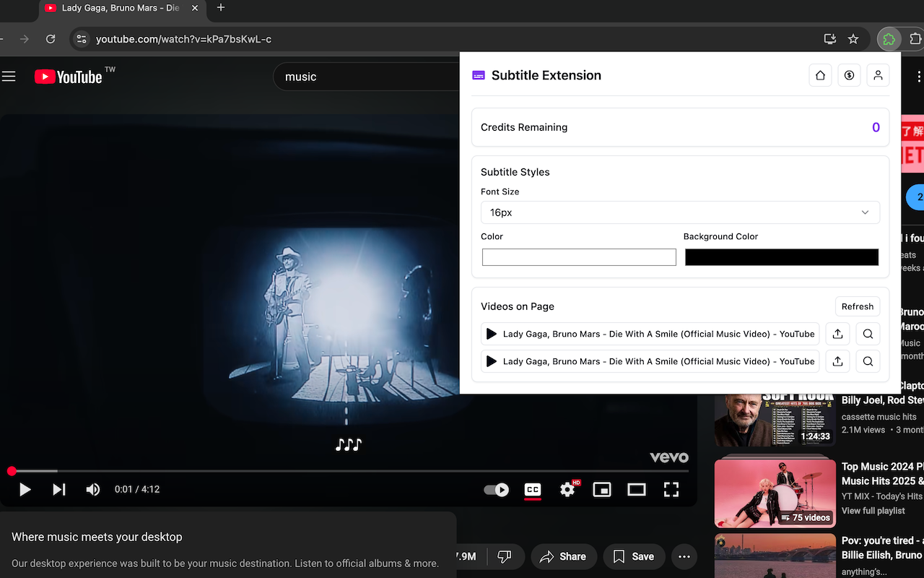Select the first Lady Gaga video entry
The width and height of the screenshot is (924, 578).
650,334
